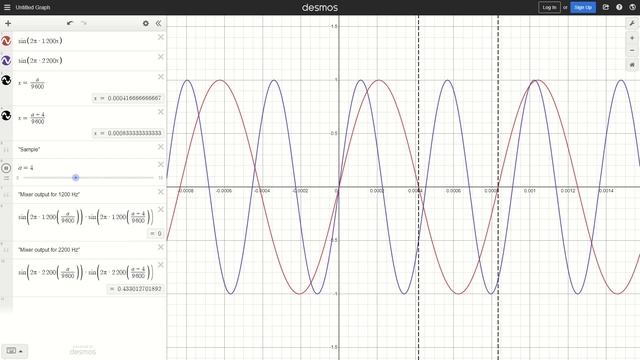Open the expression list settings gear
Image resolution: width=640 pixels, height=360 pixels.
146,23
